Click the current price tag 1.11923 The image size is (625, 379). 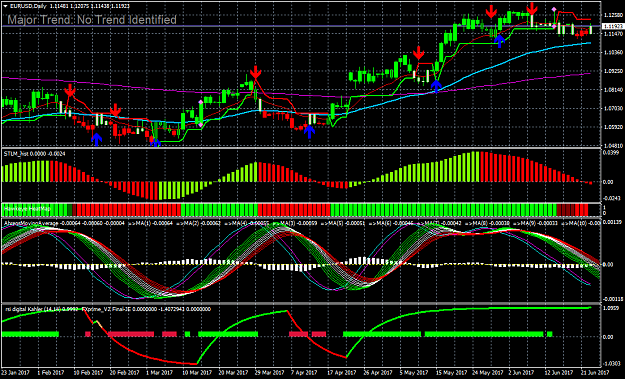coord(612,26)
